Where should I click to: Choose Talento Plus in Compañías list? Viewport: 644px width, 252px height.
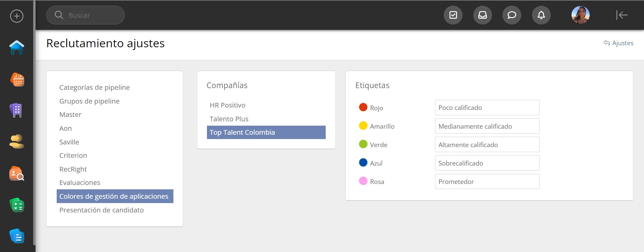[x=229, y=119]
